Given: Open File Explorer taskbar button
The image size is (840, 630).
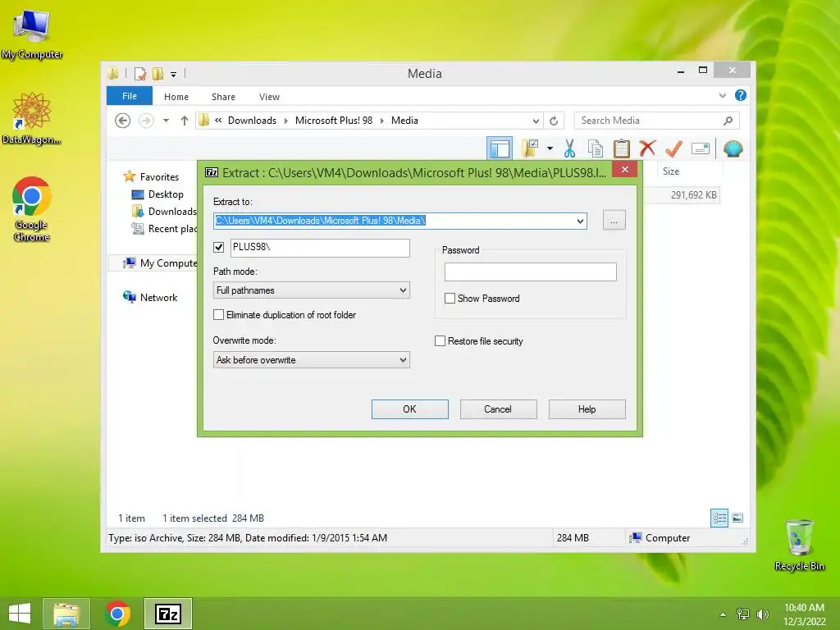Looking at the screenshot, I should coord(66,614).
